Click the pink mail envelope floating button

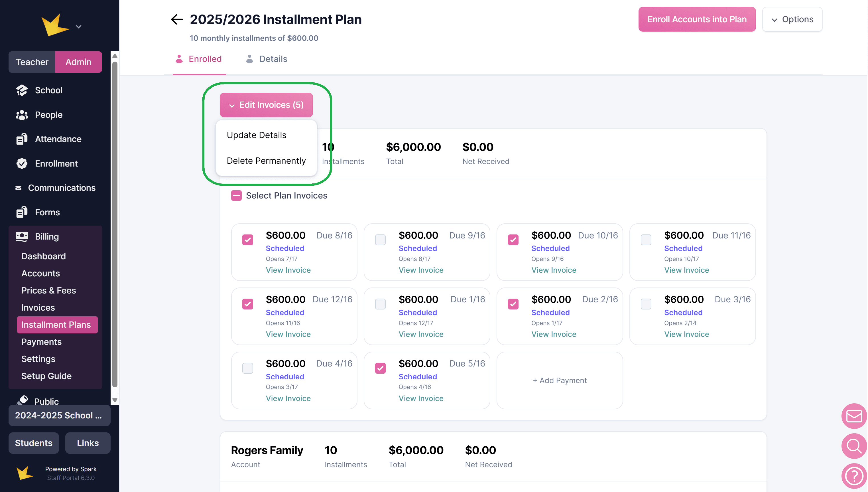point(854,416)
